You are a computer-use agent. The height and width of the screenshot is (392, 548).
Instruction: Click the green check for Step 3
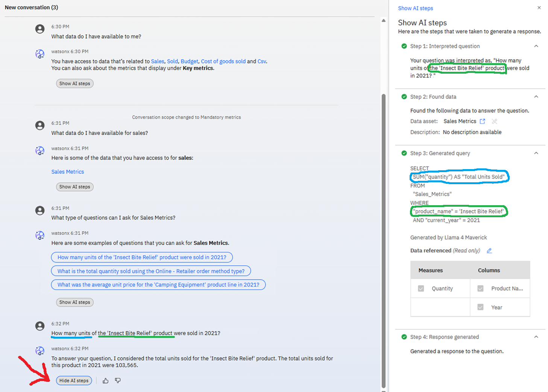click(x=404, y=153)
